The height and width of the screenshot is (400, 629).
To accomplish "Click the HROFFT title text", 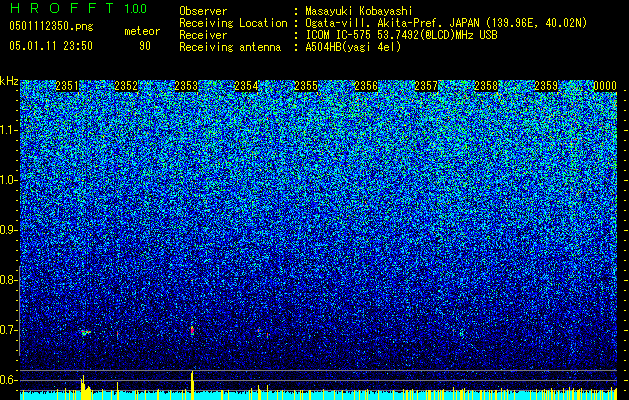I will 62,8.
